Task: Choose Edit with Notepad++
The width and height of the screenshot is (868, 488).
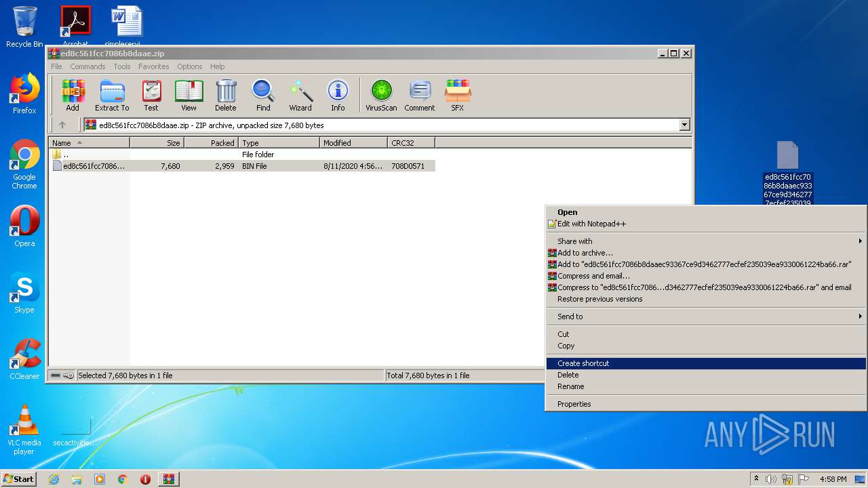Action: pyautogui.click(x=706, y=224)
